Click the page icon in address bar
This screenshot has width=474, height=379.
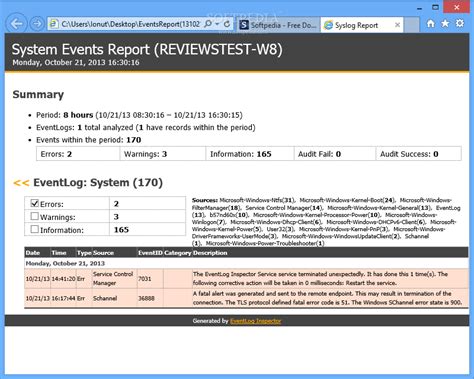[53, 24]
